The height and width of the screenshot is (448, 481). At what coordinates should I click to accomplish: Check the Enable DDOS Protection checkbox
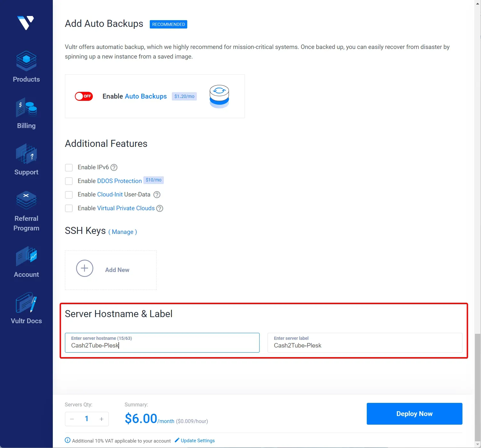(x=69, y=181)
